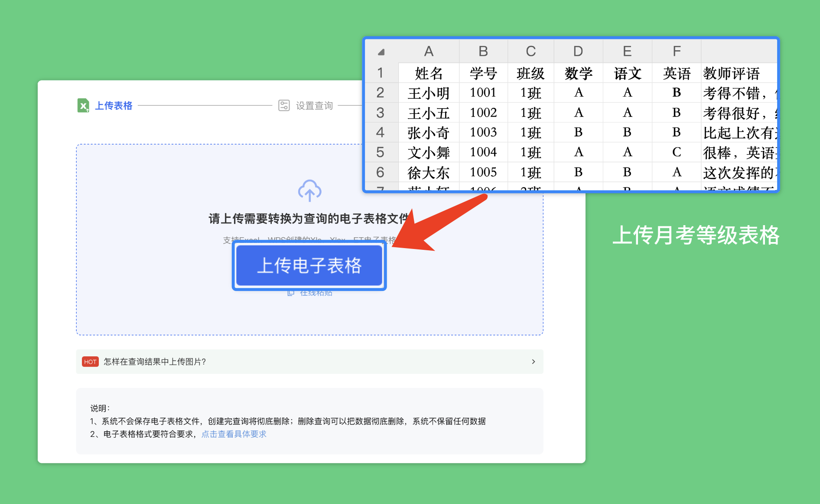Switch to the 设置查询 step
Screen dimensions: 820x504
pos(314,106)
